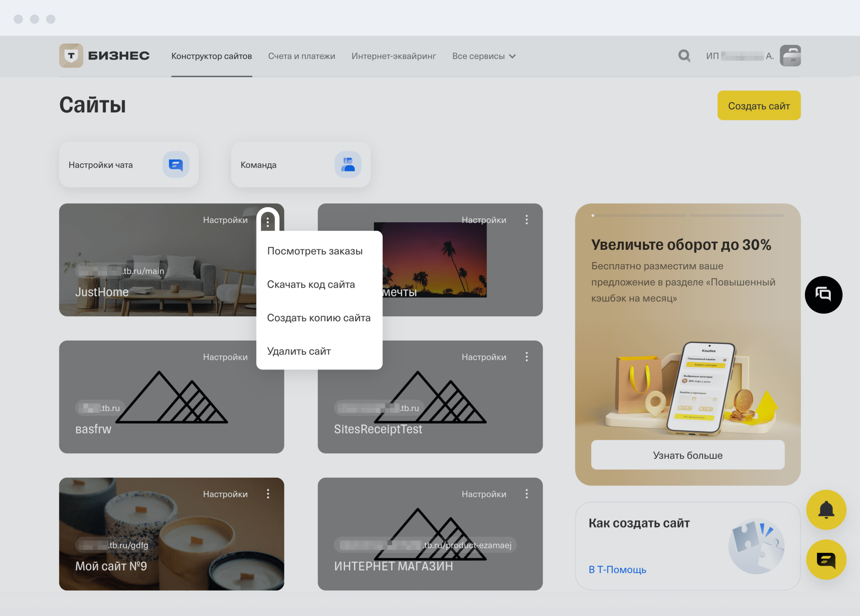Click the search magnifier icon
860x616 pixels.
tap(684, 56)
